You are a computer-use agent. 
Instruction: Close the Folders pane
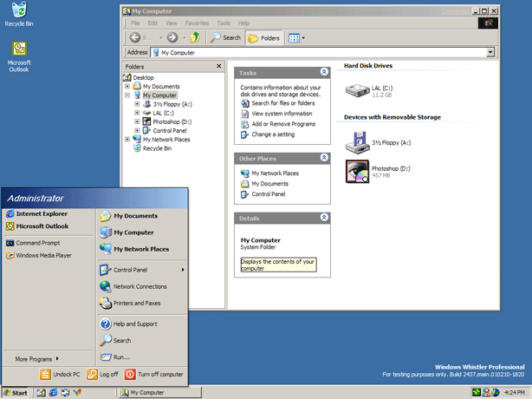tap(219, 66)
